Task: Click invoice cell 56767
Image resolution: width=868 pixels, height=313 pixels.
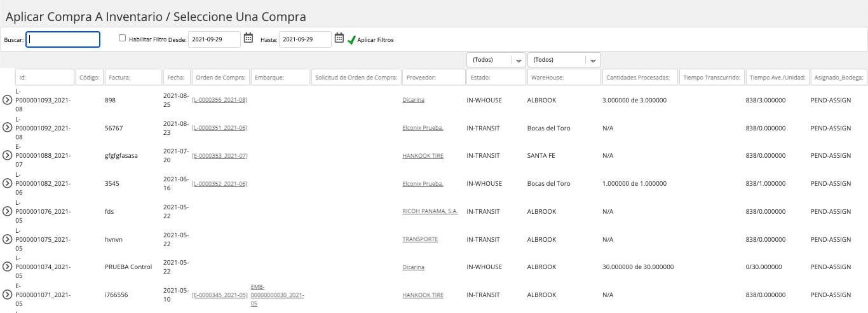Action: point(114,128)
